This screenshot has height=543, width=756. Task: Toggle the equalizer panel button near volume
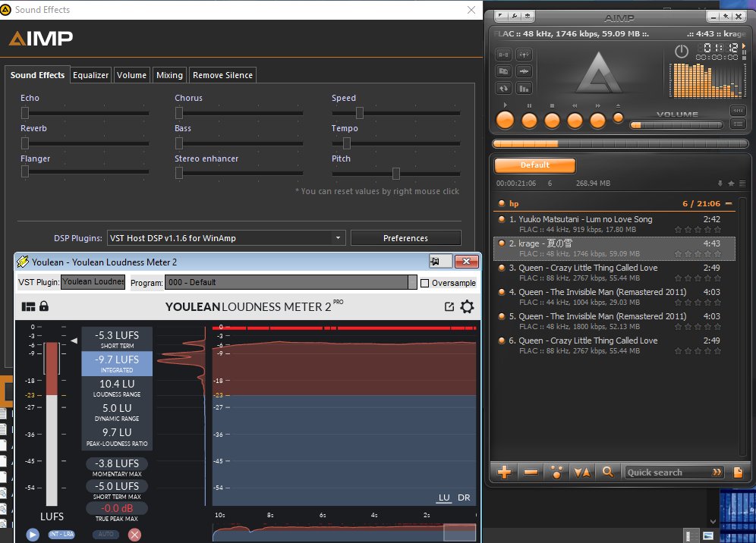click(738, 111)
